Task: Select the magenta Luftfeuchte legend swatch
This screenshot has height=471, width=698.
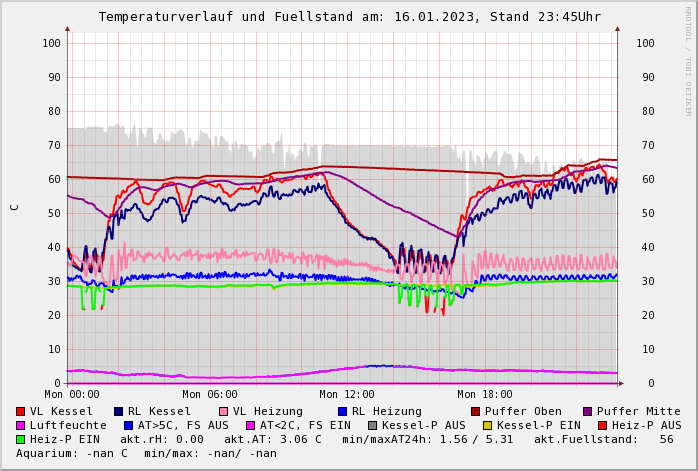Action: [21, 426]
